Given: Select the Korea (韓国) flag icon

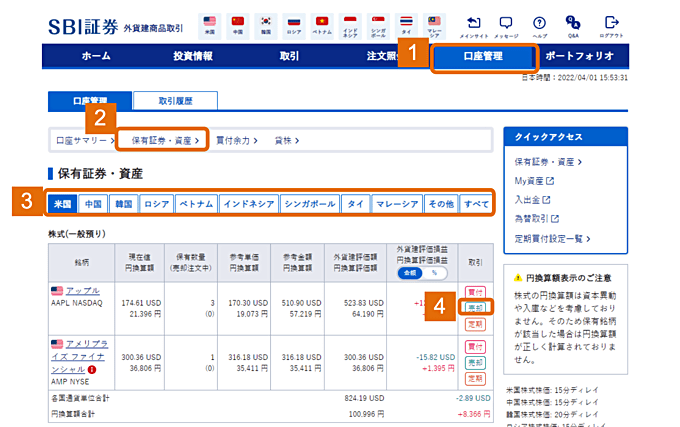Looking at the screenshot, I should 266,26.
